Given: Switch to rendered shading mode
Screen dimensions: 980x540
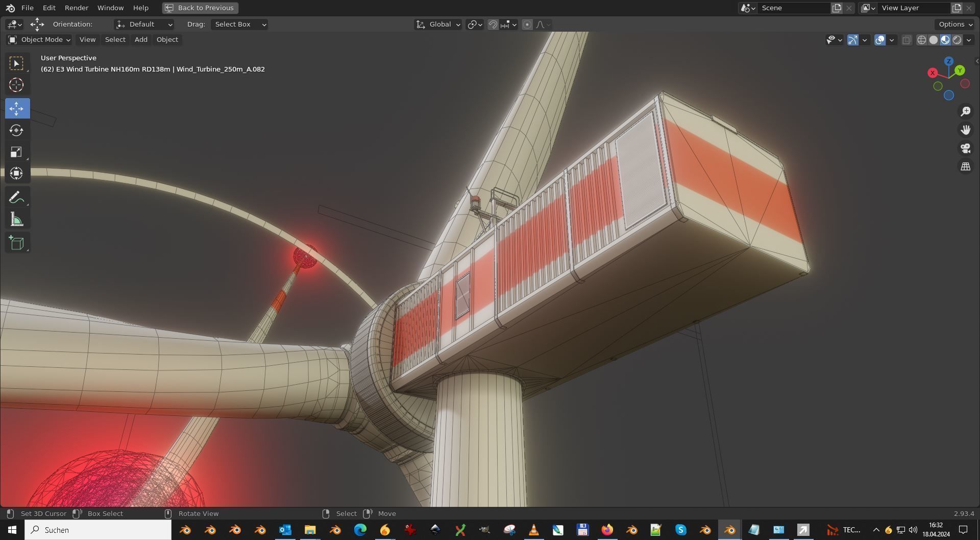Looking at the screenshot, I should pyautogui.click(x=957, y=40).
